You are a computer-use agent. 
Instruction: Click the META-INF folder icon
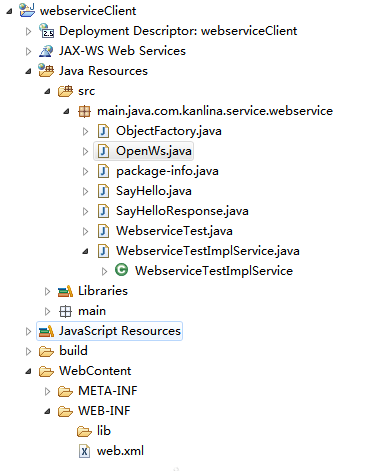pyautogui.click(x=65, y=391)
